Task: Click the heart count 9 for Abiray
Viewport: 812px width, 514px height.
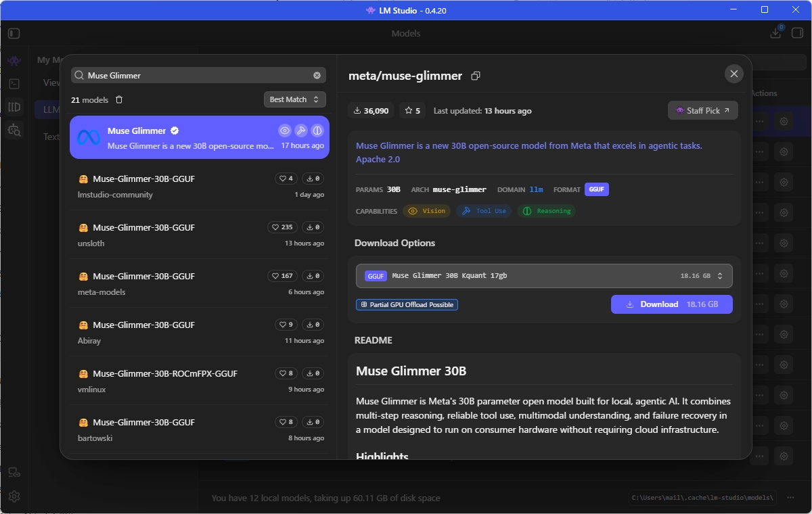Action: pos(286,325)
